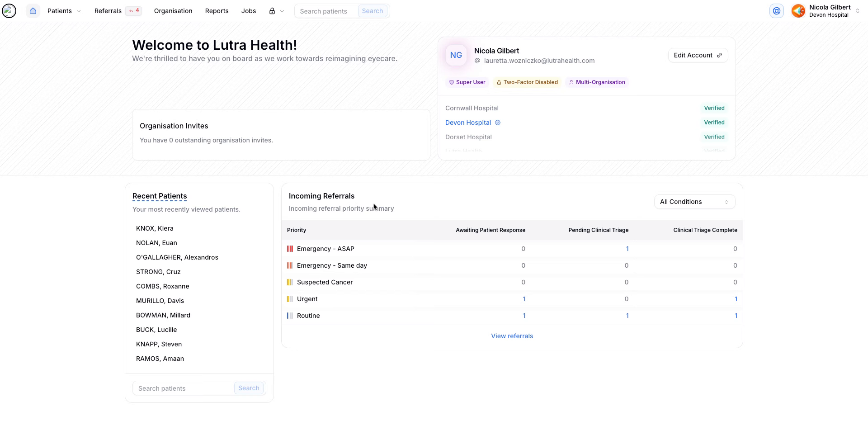The width and height of the screenshot is (868, 435).
Task: Click Urgent Awaiting Patient Response count
Action: (524, 299)
